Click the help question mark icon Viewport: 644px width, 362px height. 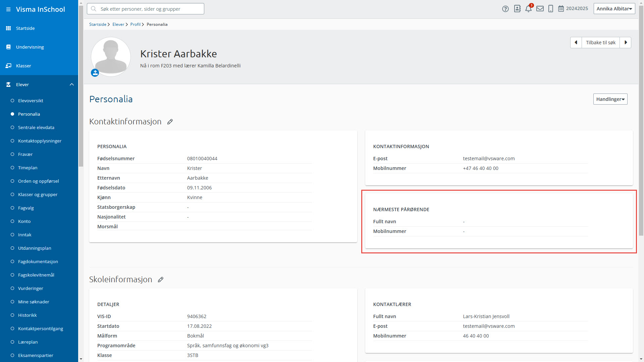pyautogui.click(x=505, y=9)
